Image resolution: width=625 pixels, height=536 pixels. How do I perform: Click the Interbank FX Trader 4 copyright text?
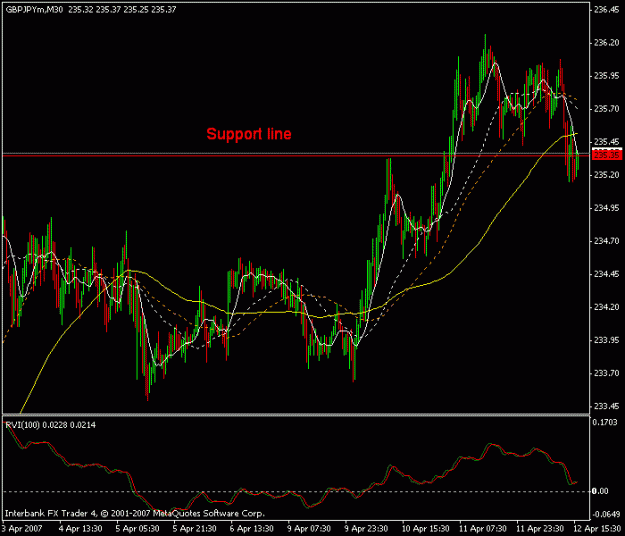(134, 513)
